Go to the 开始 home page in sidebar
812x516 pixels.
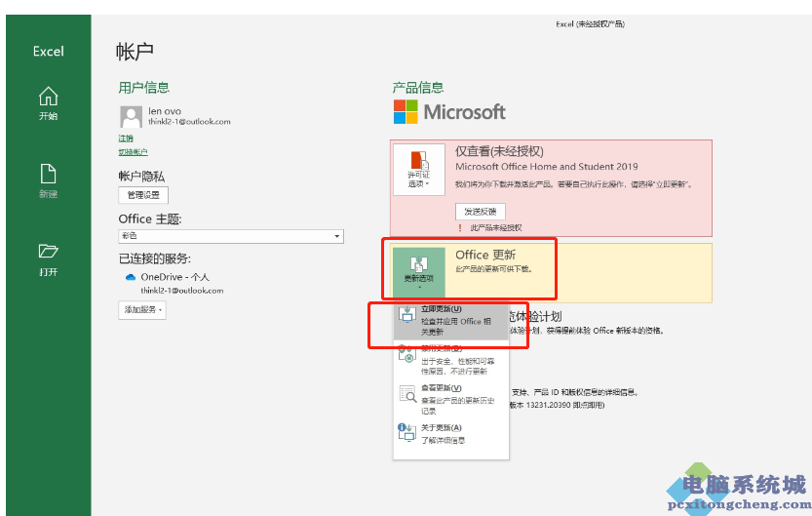pyautogui.click(x=48, y=103)
